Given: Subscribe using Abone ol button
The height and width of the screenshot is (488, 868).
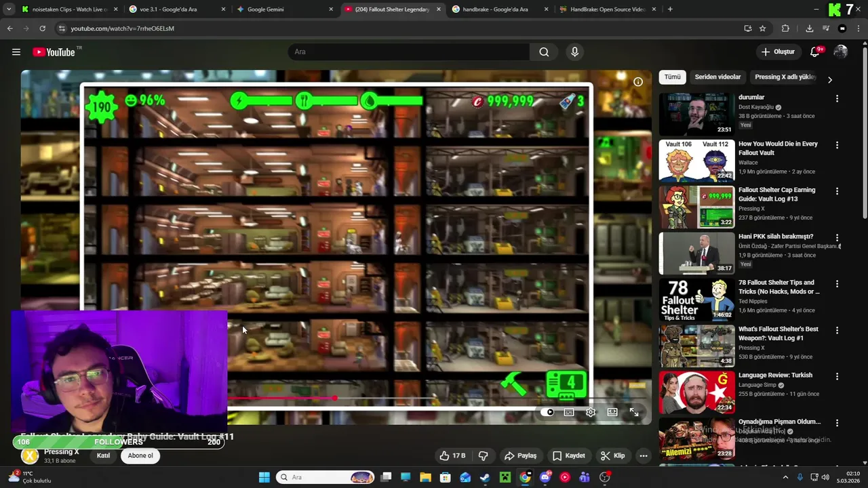Looking at the screenshot, I should pyautogui.click(x=140, y=455).
